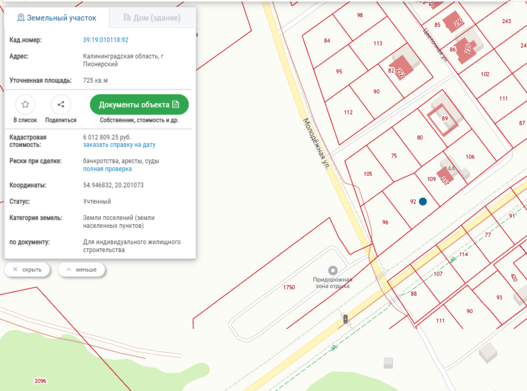
Task: Follow the заказать справку на дату link
Action: pos(119,145)
